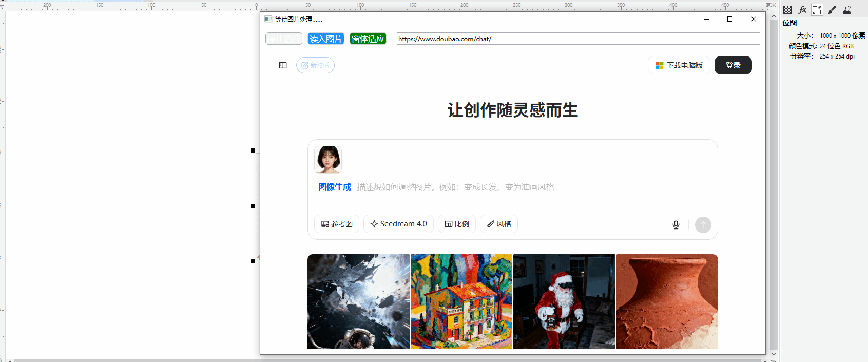The height and width of the screenshot is (362, 868).
Task: Open the image info icon with question mark
Action: point(847,10)
